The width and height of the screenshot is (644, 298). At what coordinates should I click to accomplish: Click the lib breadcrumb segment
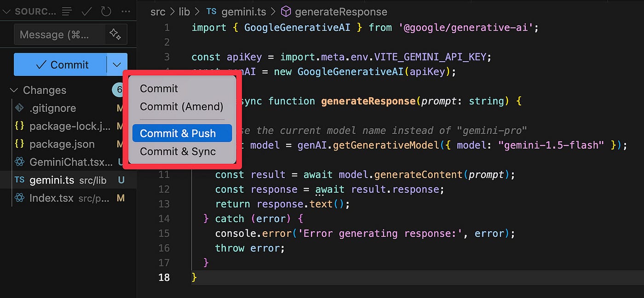[184, 11]
